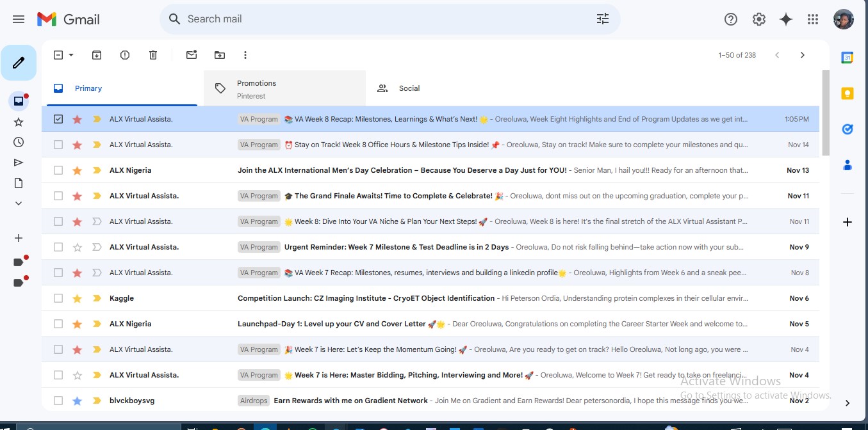Screen dimensions: 868x430
Task: Select the Kaggle email checkbox
Action: coord(58,298)
